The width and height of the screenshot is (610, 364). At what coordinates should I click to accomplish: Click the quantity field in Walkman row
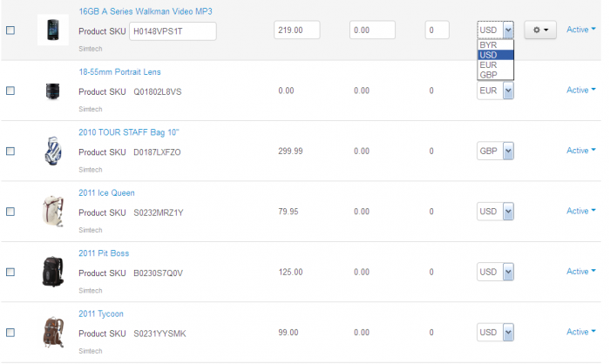point(437,30)
